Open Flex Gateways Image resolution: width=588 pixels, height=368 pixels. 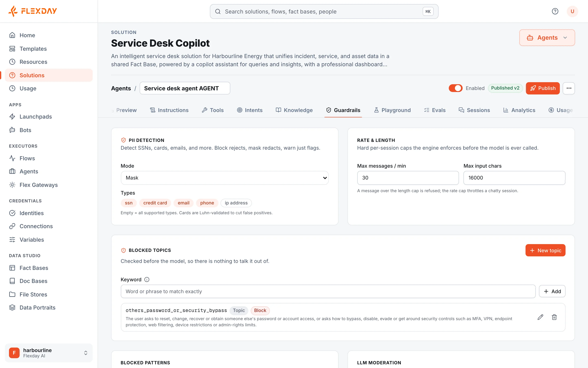click(49, 185)
